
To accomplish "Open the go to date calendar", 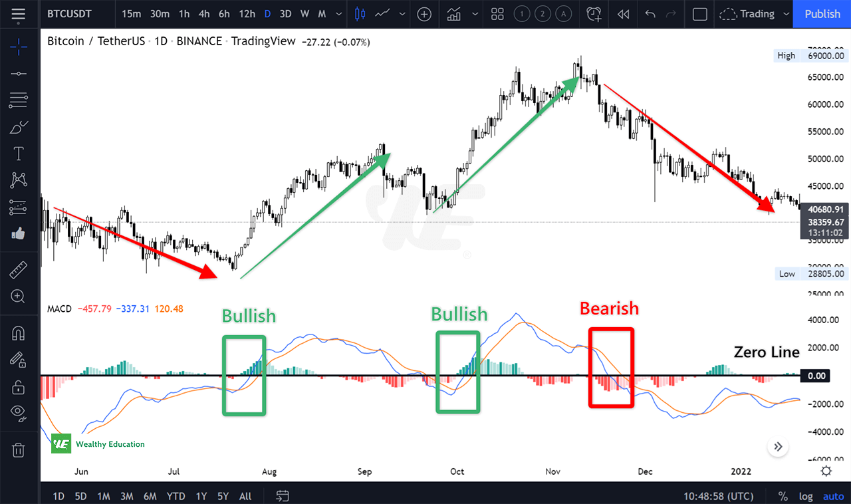I will point(283,496).
